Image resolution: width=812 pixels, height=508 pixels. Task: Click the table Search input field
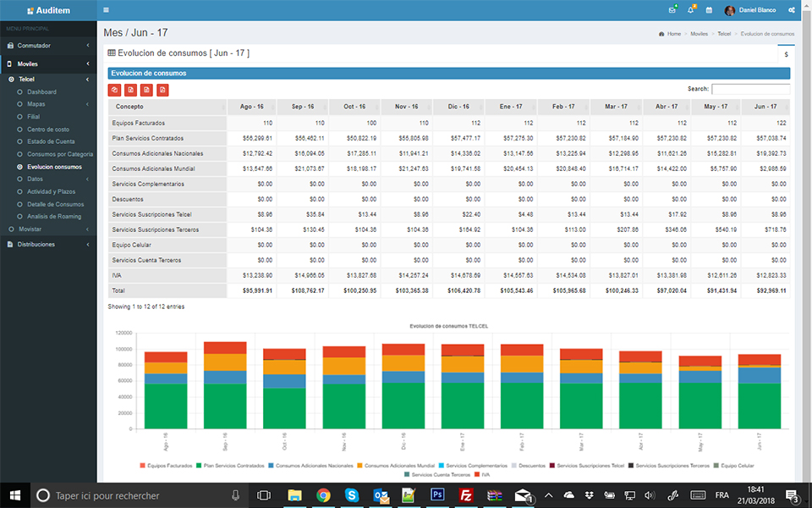750,89
